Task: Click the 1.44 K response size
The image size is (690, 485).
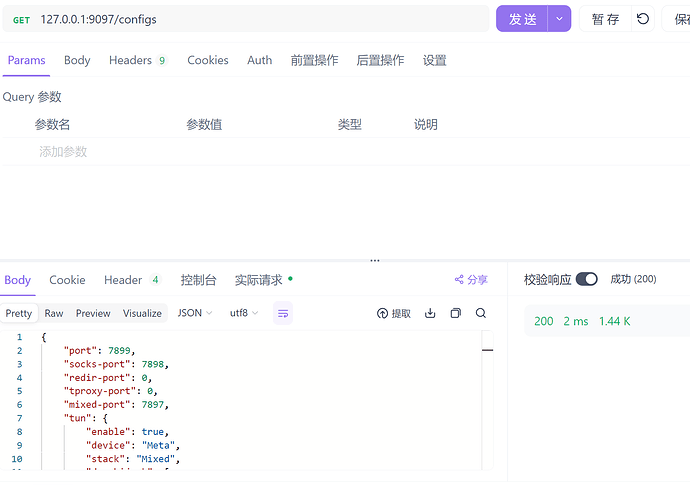Action: (615, 321)
